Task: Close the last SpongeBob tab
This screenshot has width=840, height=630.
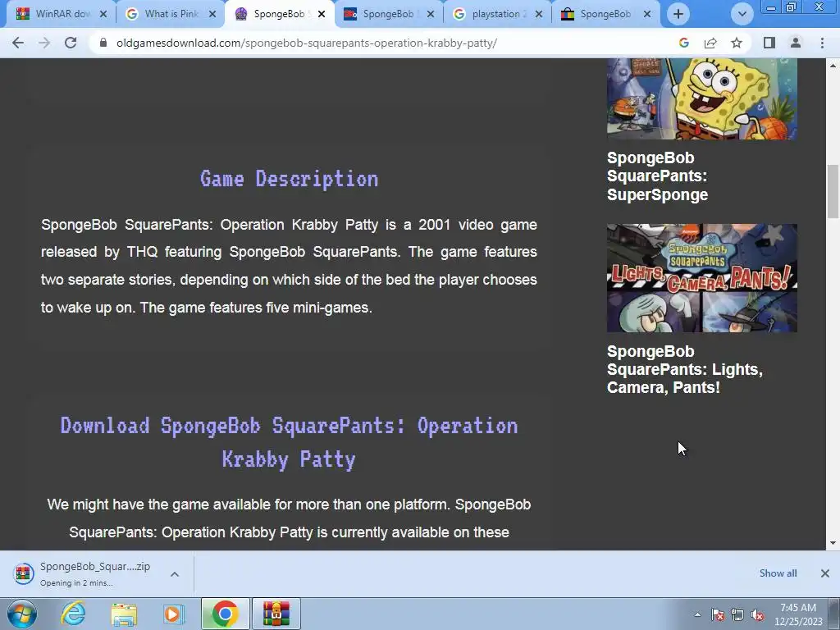Action: [x=647, y=14]
